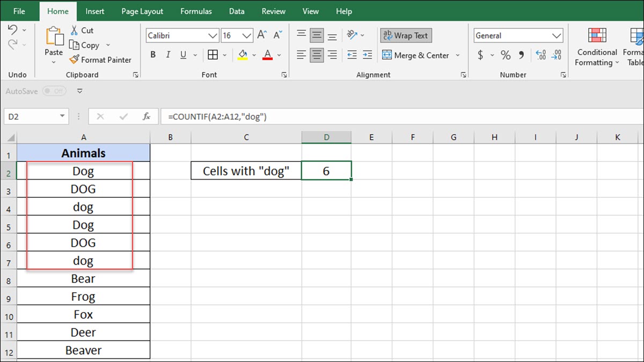Select the cell containing Beaver

click(84, 350)
